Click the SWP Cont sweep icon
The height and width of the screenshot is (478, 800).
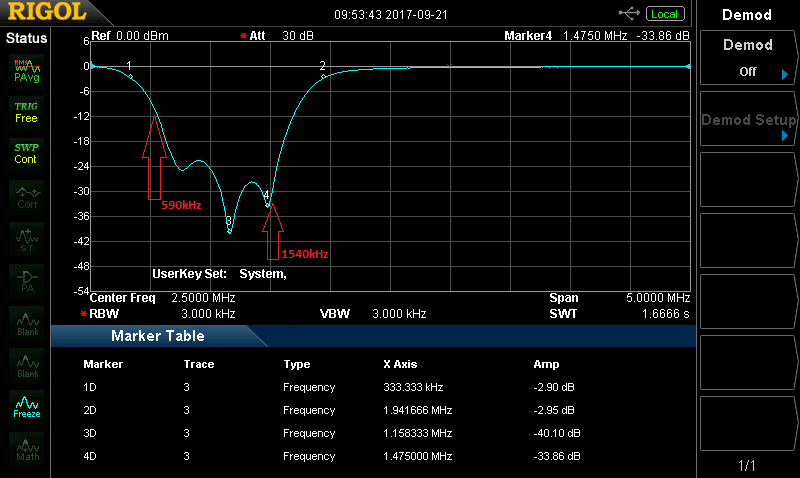26,153
